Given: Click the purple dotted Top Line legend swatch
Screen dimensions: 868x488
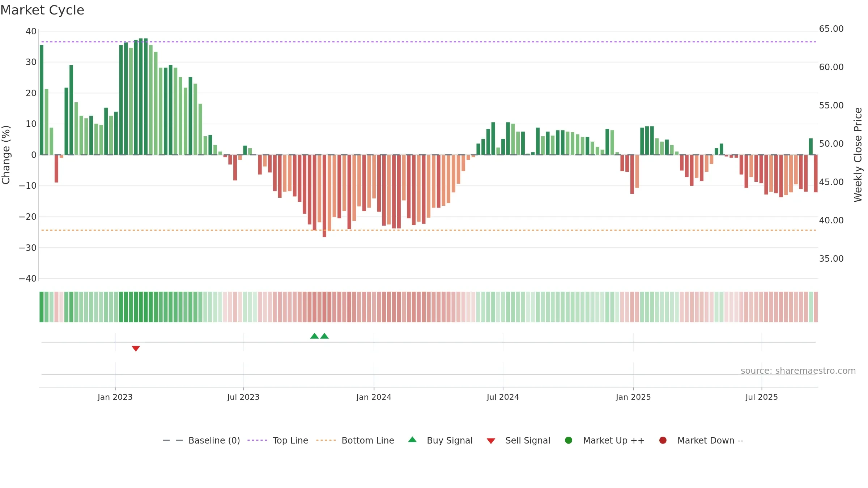Looking at the screenshot, I should tap(257, 440).
